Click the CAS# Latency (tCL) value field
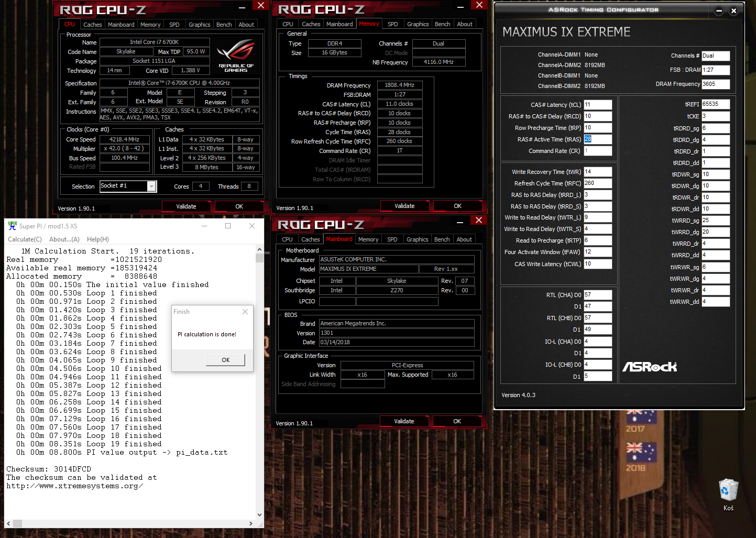Screen dimensions: 756x538 pyautogui.click(x=597, y=105)
